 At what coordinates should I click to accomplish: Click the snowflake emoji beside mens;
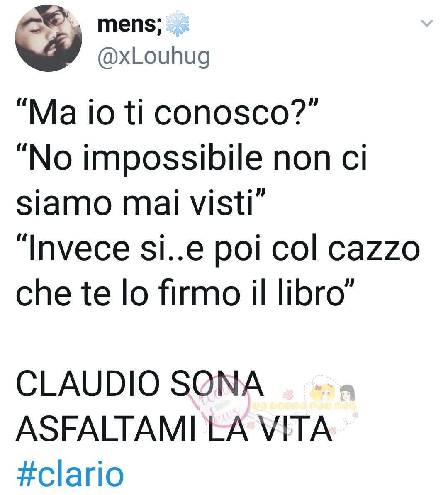click(178, 23)
